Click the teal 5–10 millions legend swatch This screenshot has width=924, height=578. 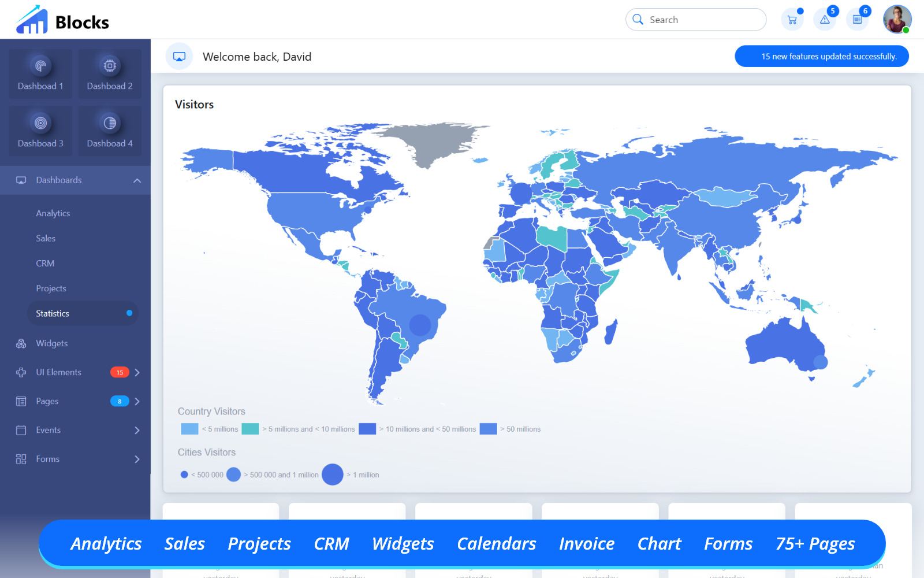(250, 429)
